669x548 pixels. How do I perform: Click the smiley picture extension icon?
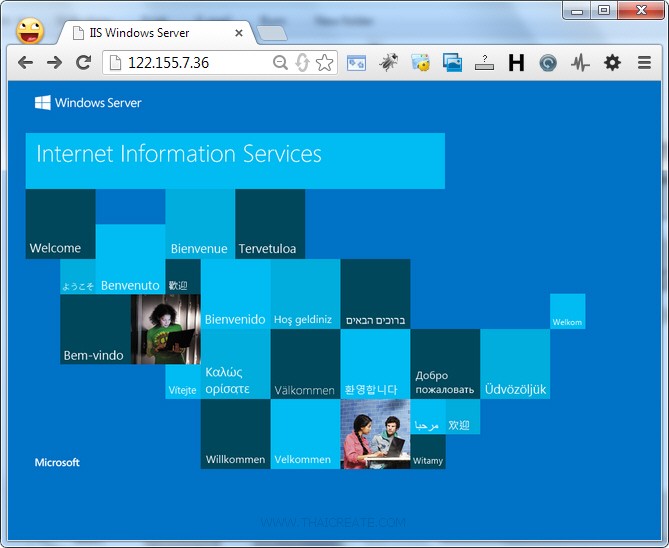(x=420, y=62)
